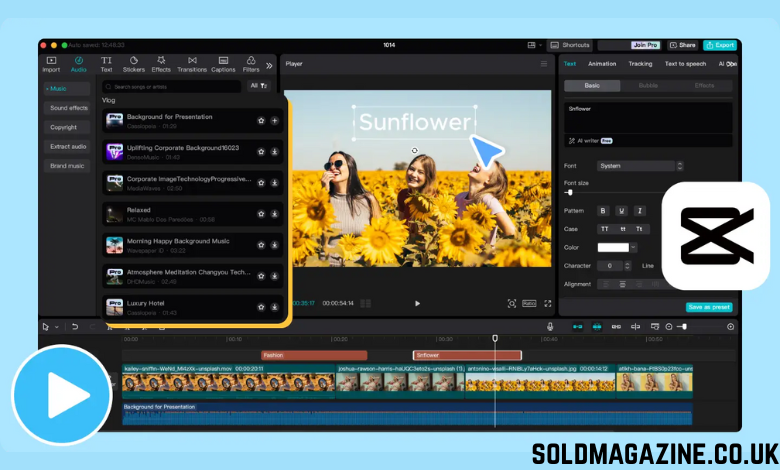
Task: Open the Text tool tab in top toolbar
Action: pos(106,64)
